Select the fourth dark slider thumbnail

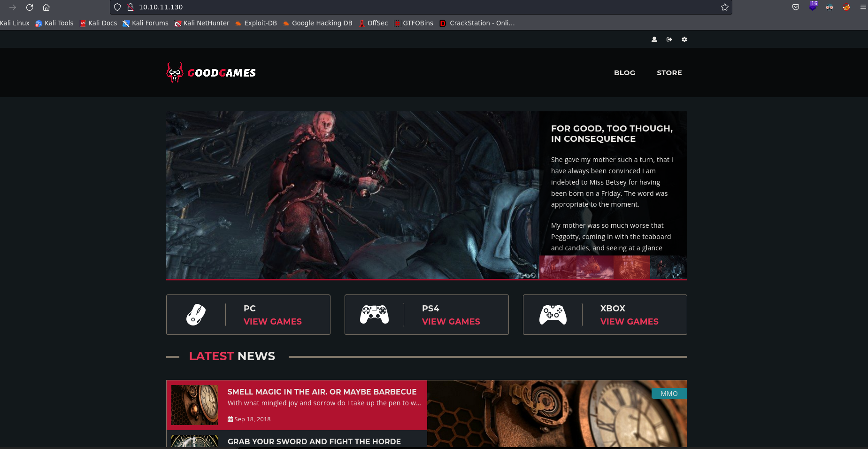669,267
